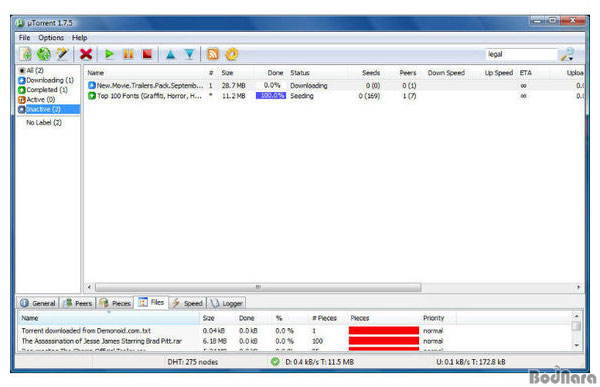The height and width of the screenshot is (387, 600).
Task: Stop the torrent with the red square icon
Action: tap(147, 54)
